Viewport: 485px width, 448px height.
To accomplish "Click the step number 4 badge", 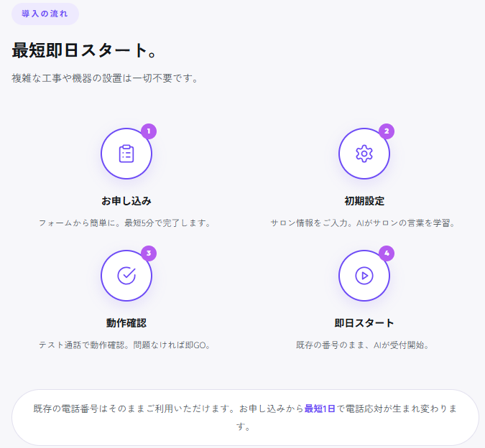I will click(x=387, y=253).
